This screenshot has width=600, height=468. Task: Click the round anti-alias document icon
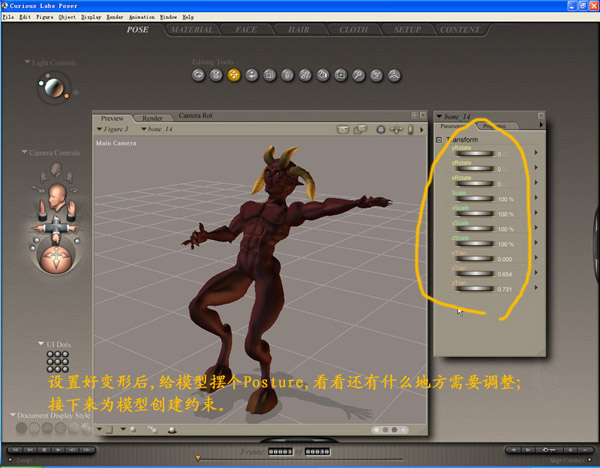click(x=380, y=130)
